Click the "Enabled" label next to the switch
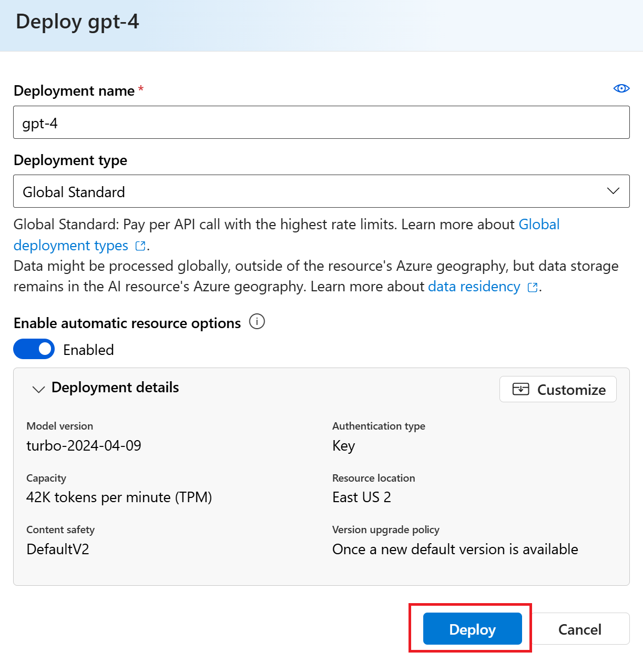 88,349
